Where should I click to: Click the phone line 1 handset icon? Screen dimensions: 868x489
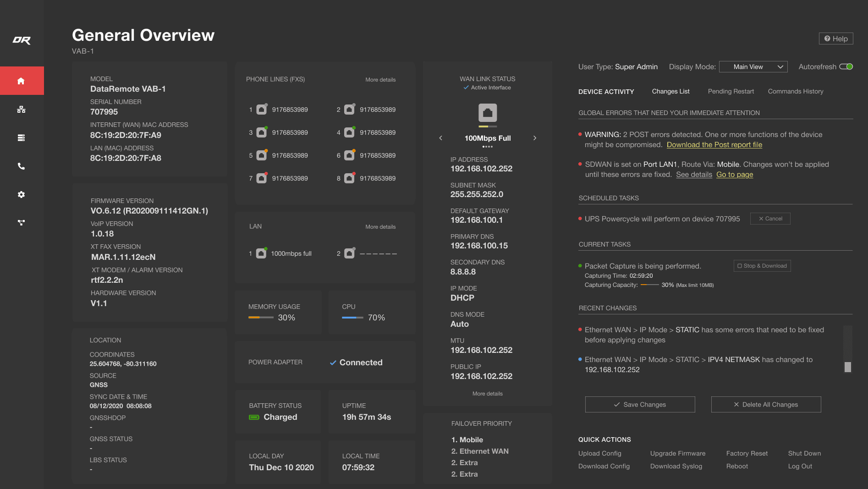click(x=261, y=109)
